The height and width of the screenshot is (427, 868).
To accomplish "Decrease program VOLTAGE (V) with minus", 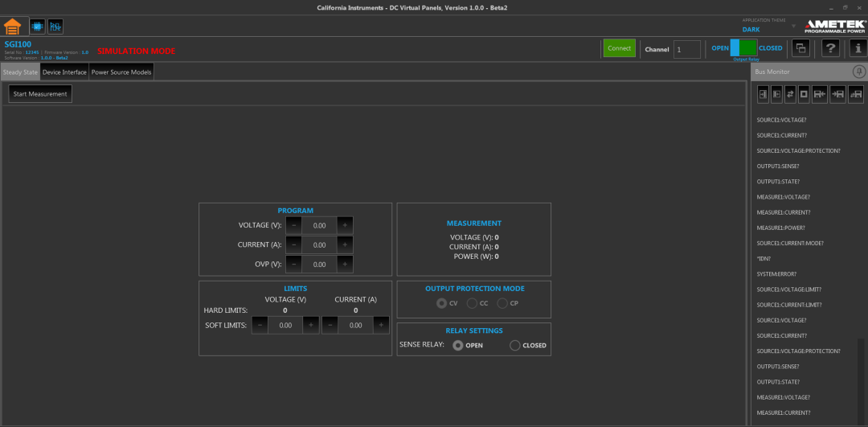I will coord(293,225).
